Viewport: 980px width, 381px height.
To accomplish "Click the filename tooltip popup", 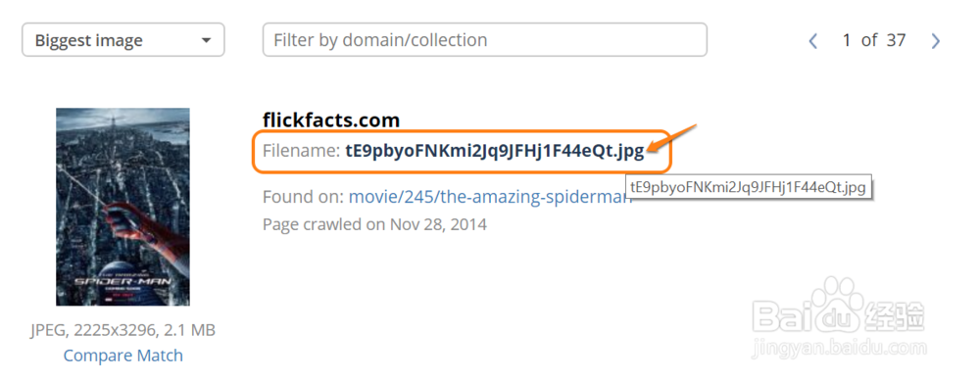I will [748, 187].
